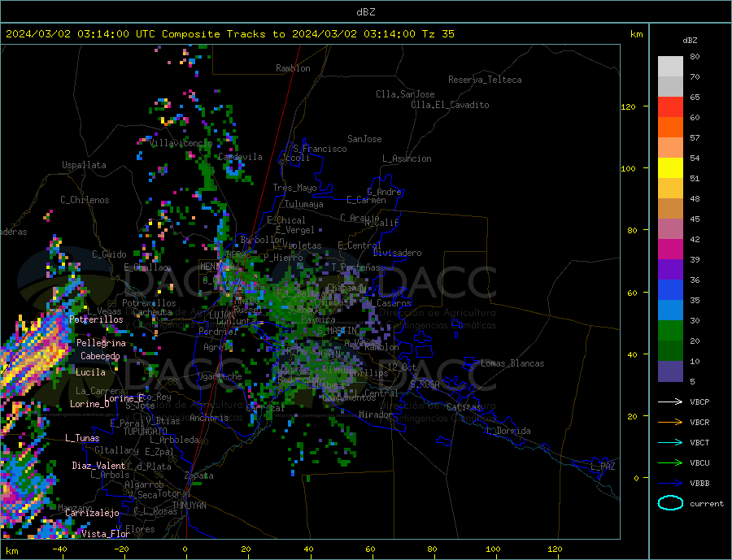Select the 35 dBZ blue legend swatch
The height and width of the screenshot is (560, 732).
pos(670,290)
